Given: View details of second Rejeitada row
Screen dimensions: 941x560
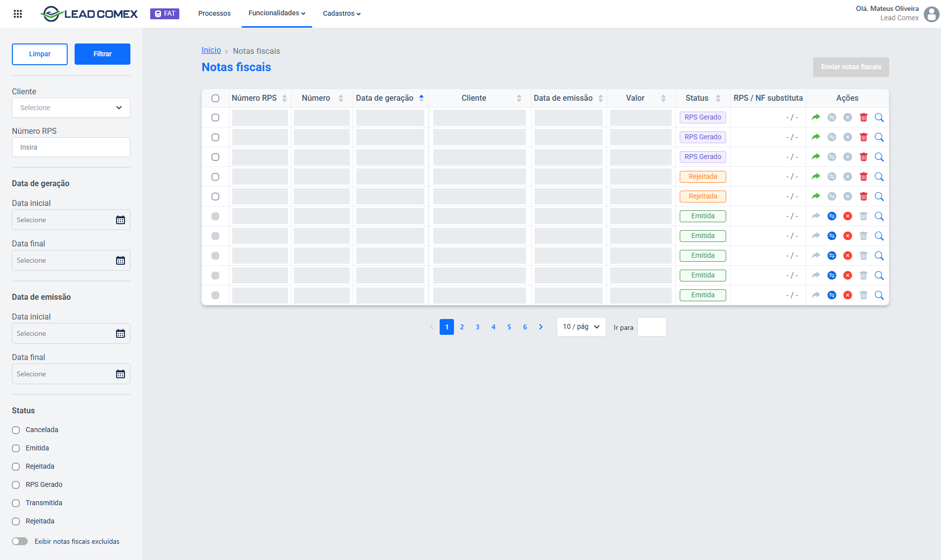Looking at the screenshot, I should click(x=879, y=197).
